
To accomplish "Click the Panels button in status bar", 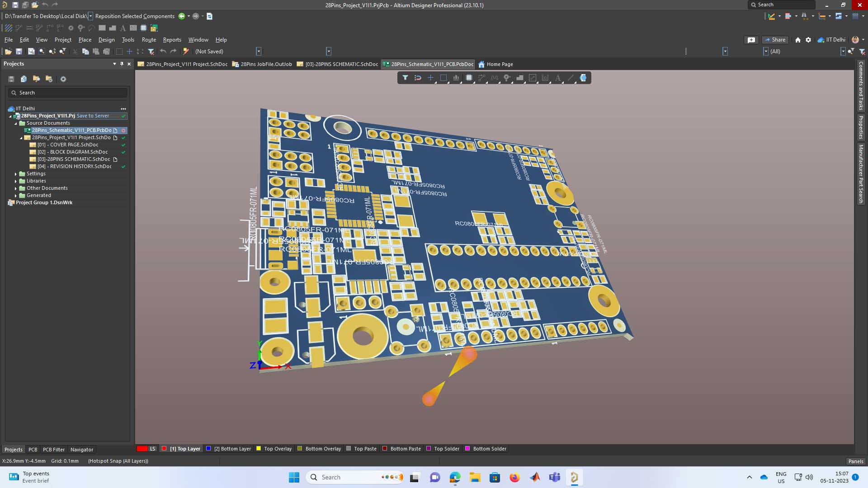I will (855, 461).
